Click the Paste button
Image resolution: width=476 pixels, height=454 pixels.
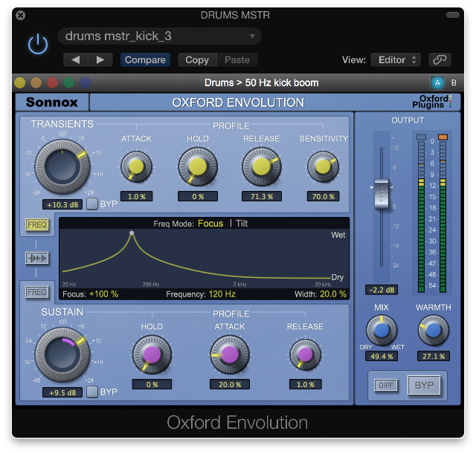237,59
